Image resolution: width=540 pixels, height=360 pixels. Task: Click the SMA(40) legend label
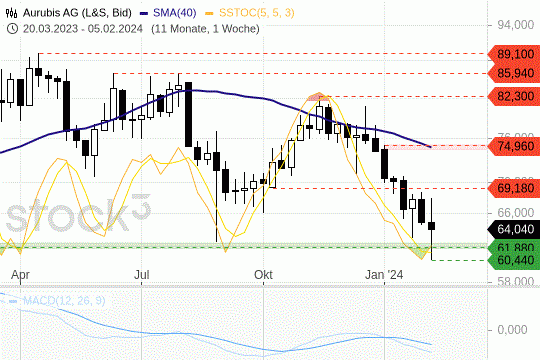click(x=175, y=13)
